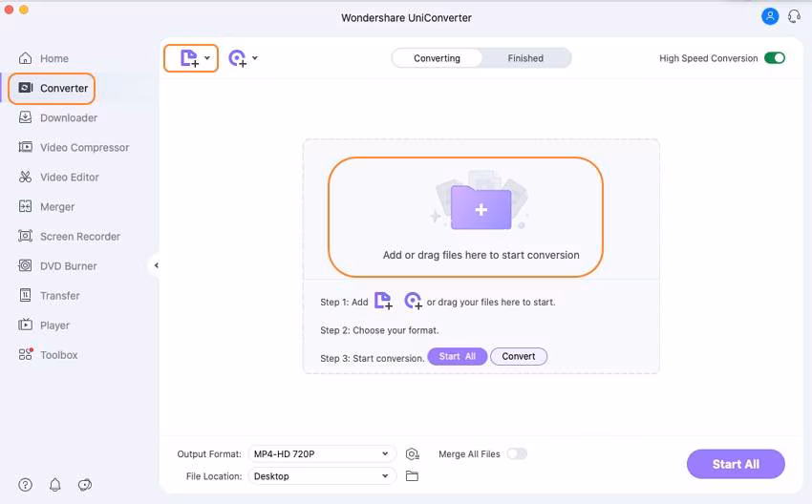
Task: Expand the Load DVD dropdown arrow
Action: point(255,58)
